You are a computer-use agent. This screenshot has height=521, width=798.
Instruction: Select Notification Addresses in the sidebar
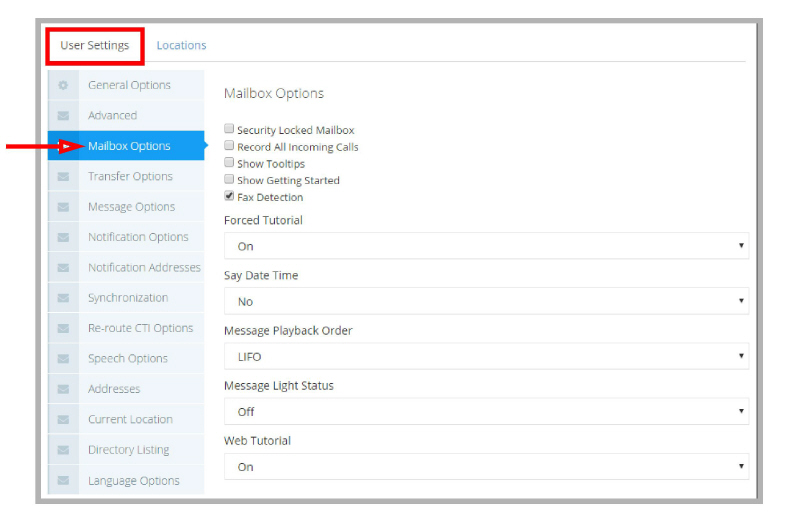(126, 268)
